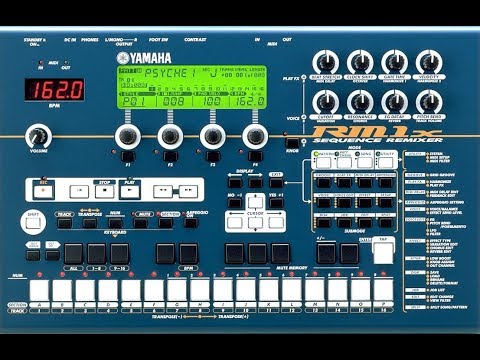The width and height of the screenshot is (480, 360).
Task: Click the ENTER/TAP button
Action: [x=383, y=253]
